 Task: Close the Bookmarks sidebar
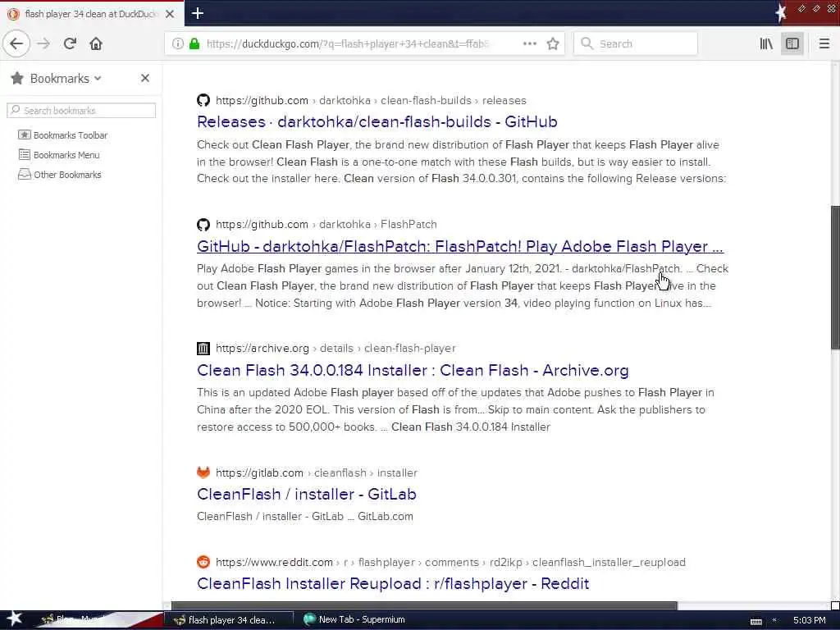(144, 78)
